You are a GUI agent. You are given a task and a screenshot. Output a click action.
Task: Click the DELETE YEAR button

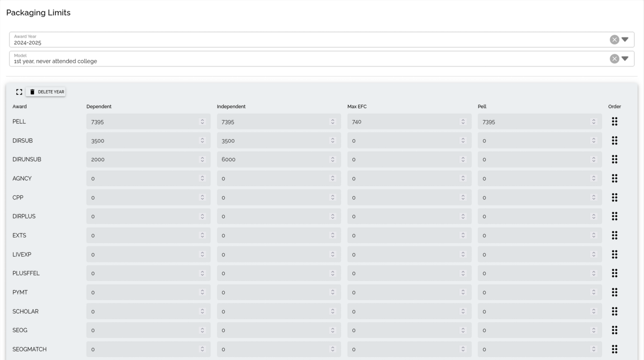[x=46, y=92]
